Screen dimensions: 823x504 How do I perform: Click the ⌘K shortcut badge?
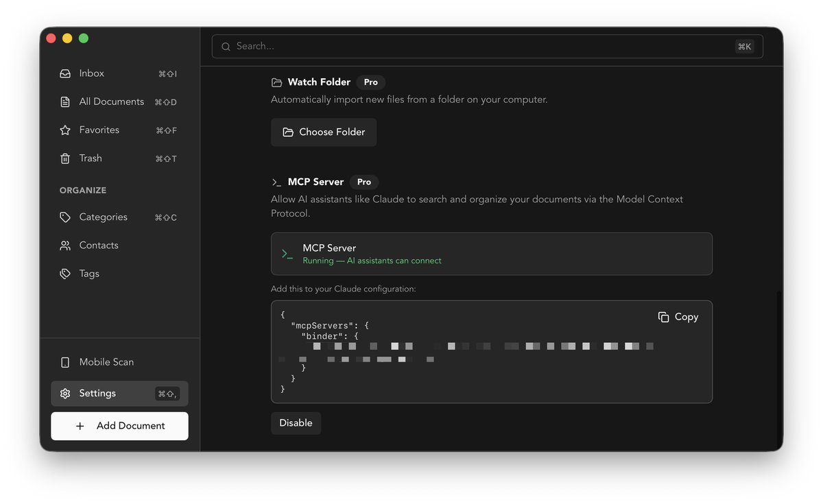[x=744, y=47]
